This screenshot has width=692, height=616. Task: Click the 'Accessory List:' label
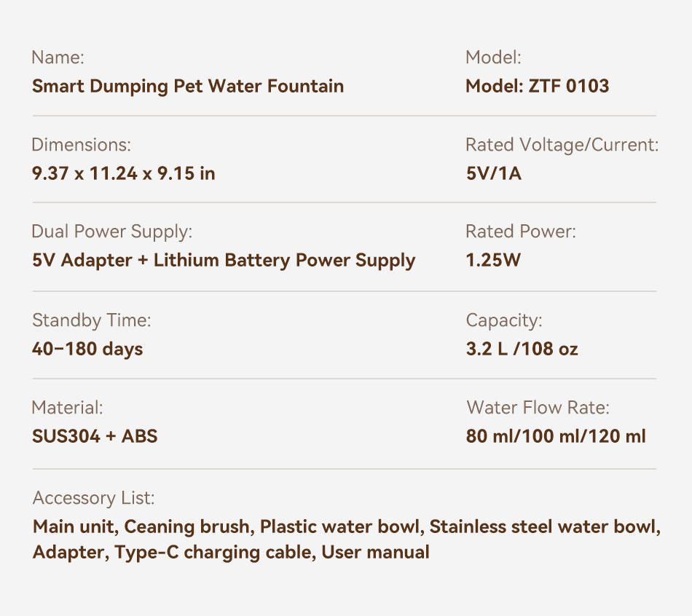[x=93, y=498]
